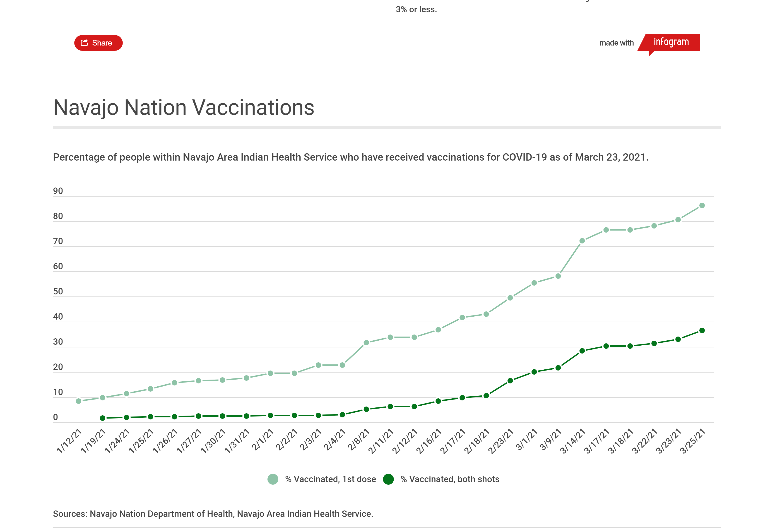The height and width of the screenshot is (532, 782).
Task: Open the infogram logo badge
Action: (x=670, y=42)
